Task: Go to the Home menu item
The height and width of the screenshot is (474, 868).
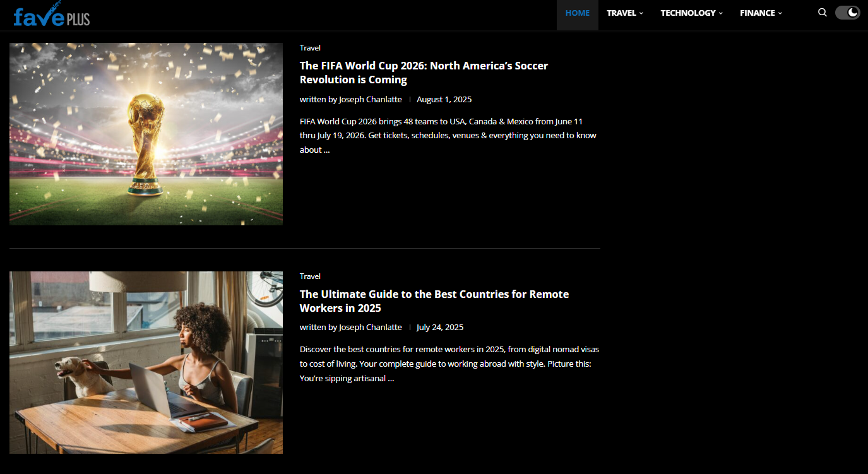Action: tap(578, 13)
